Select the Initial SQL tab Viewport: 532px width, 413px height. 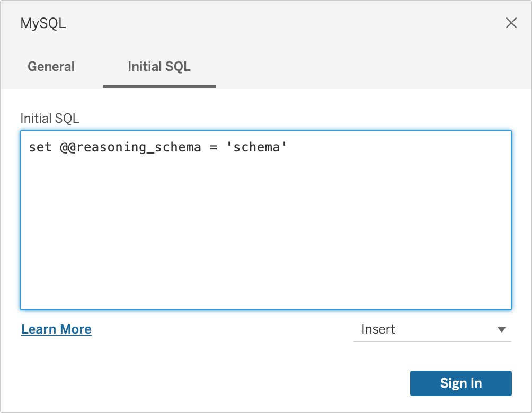[159, 67]
